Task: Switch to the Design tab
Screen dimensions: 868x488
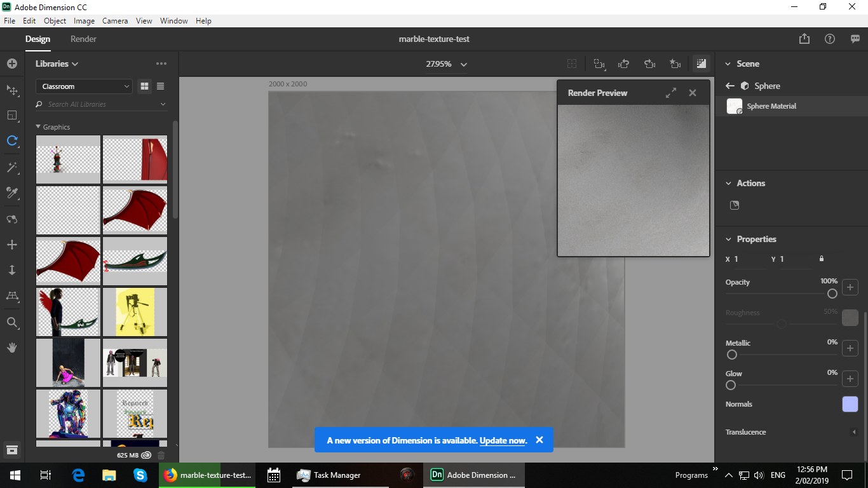Action: coord(37,39)
